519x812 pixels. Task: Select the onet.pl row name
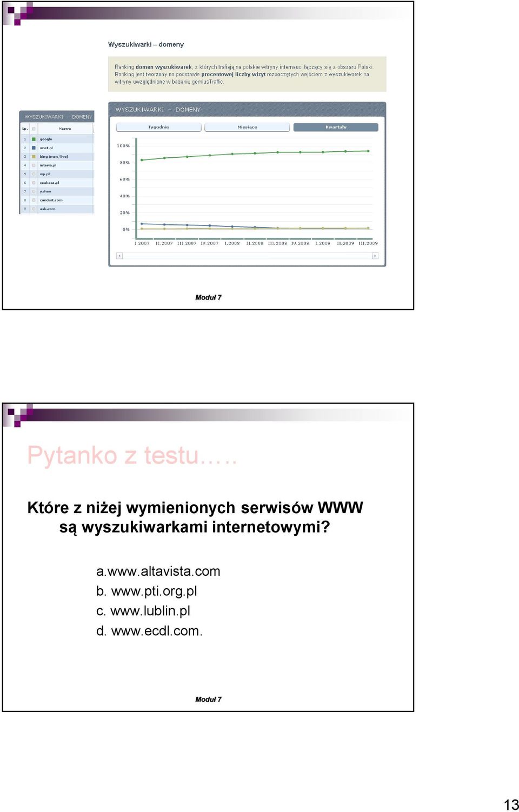pos(46,148)
